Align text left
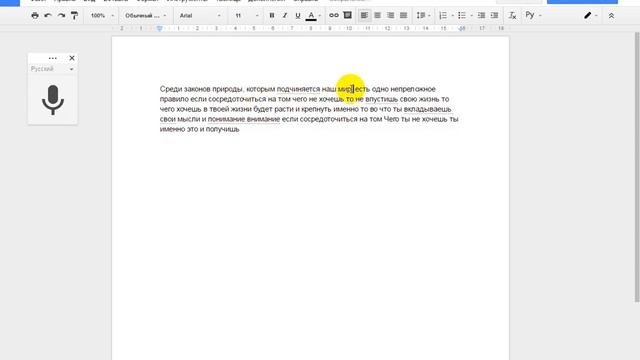Image resolution: width=640 pixels, height=360 pixels. pyautogui.click(x=364, y=16)
